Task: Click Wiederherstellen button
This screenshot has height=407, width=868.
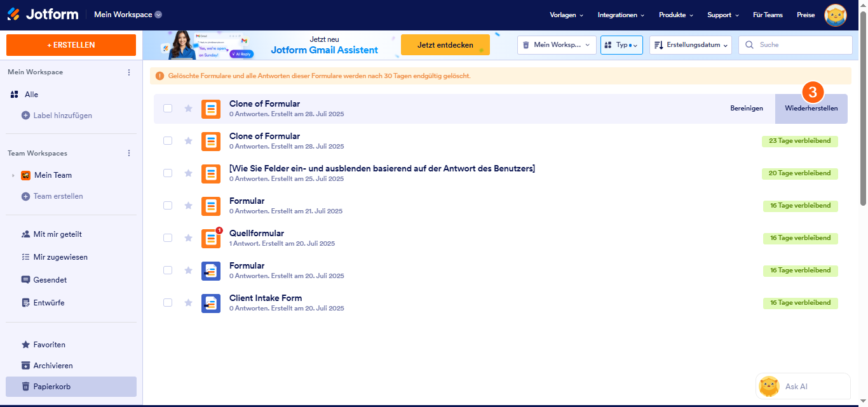Action: point(811,109)
